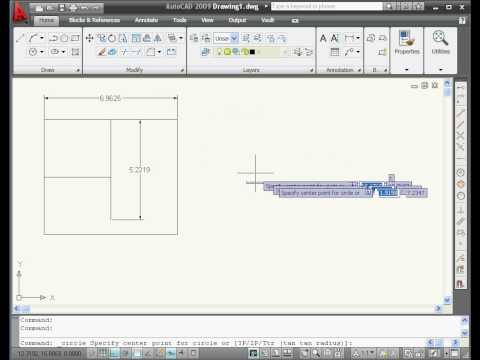Viewport: 480px width, 360px height.
Task: Click Plot in the Quick Access toolbar
Action: (x=73, y=8)
